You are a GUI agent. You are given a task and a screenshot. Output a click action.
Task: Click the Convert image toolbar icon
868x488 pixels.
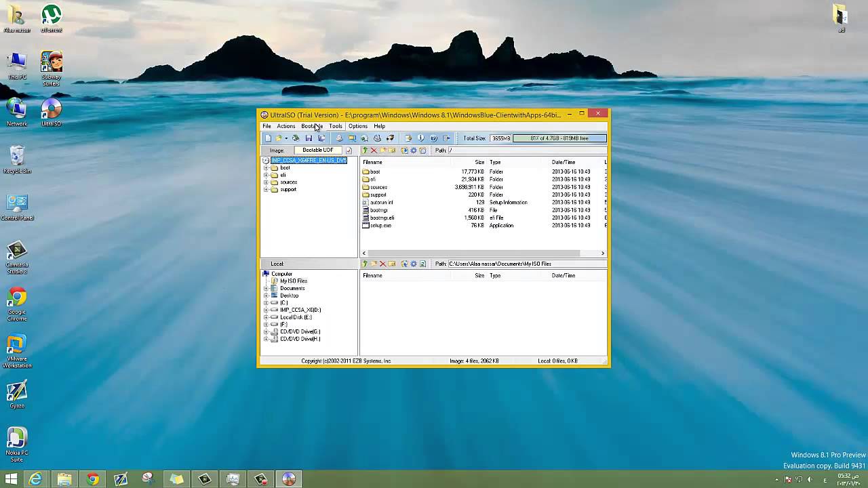click(365, 138)
